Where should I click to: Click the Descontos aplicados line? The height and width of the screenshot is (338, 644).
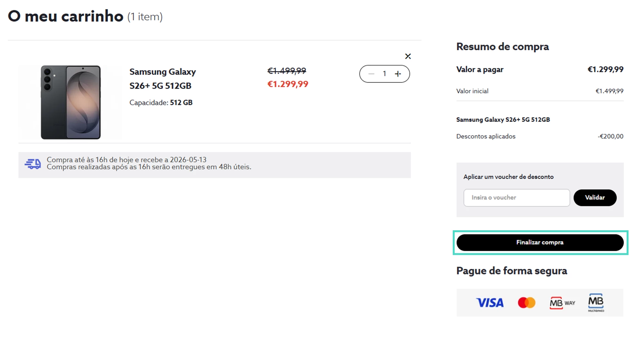540,136
